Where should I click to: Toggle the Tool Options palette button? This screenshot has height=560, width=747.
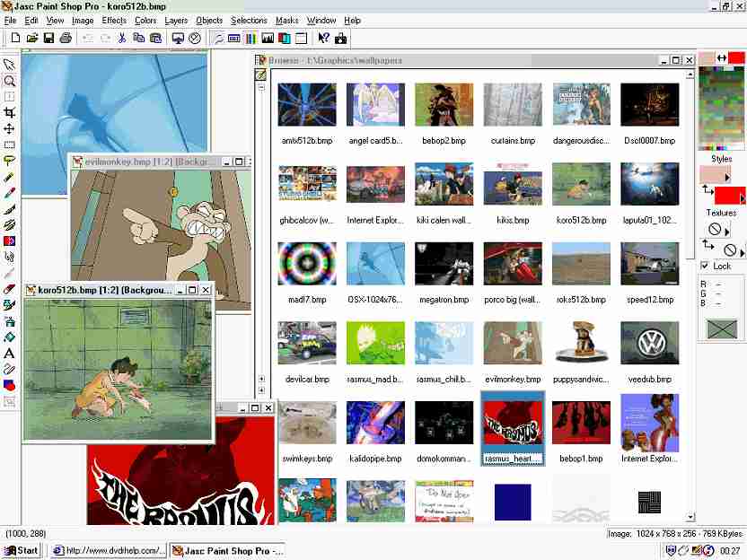[x=234, y=38]
